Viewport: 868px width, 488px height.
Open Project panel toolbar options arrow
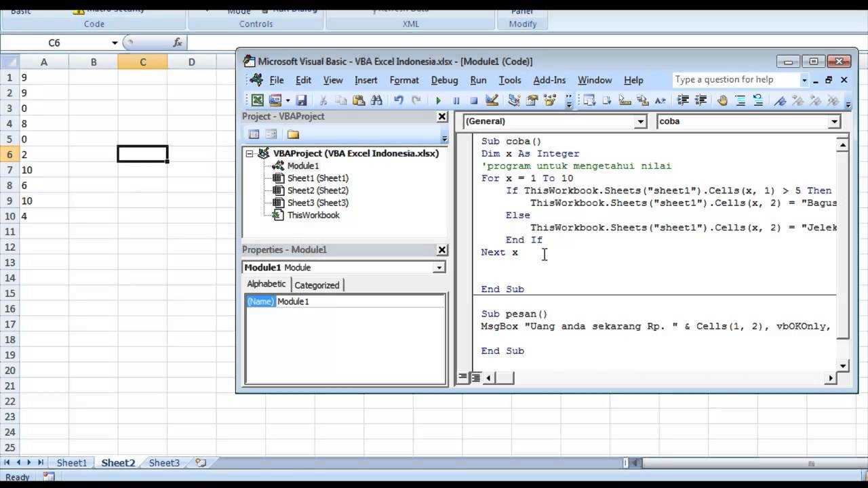[x=444, y=138]
